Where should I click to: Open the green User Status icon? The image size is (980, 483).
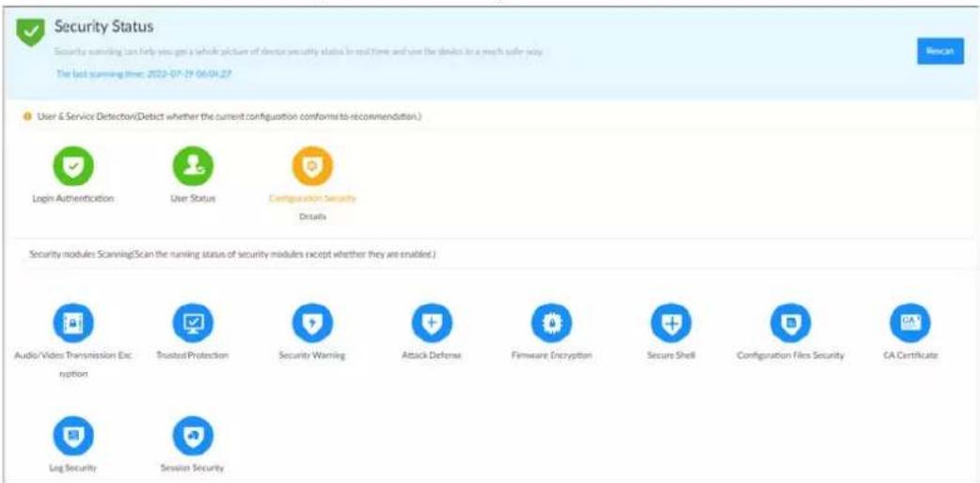193,166
